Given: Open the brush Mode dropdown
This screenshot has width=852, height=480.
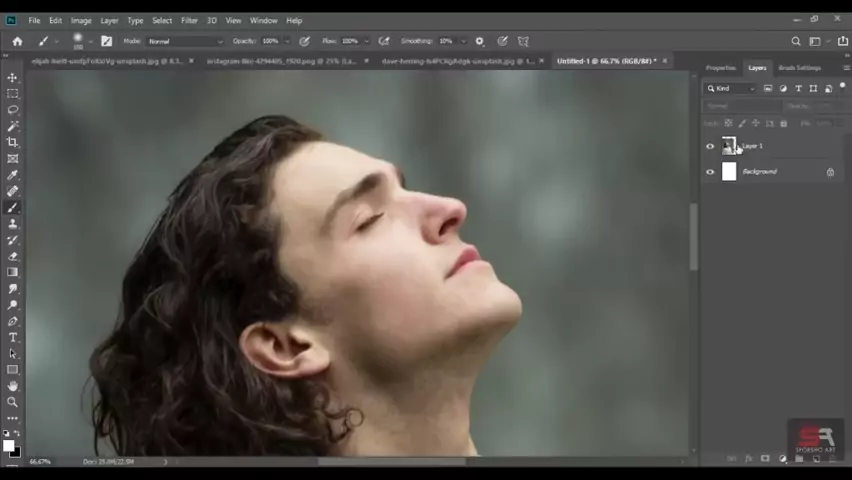Looking at the screenshot, I should click(185, 41).
